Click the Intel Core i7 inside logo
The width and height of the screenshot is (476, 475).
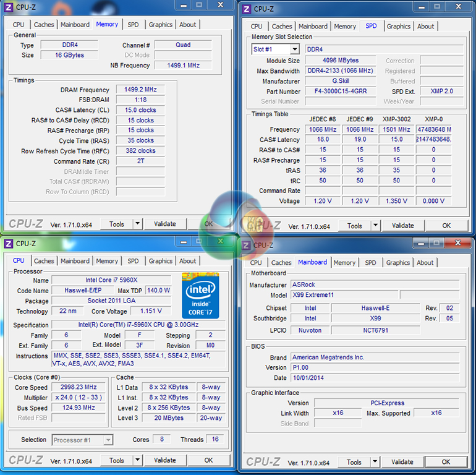pos(200,296)
